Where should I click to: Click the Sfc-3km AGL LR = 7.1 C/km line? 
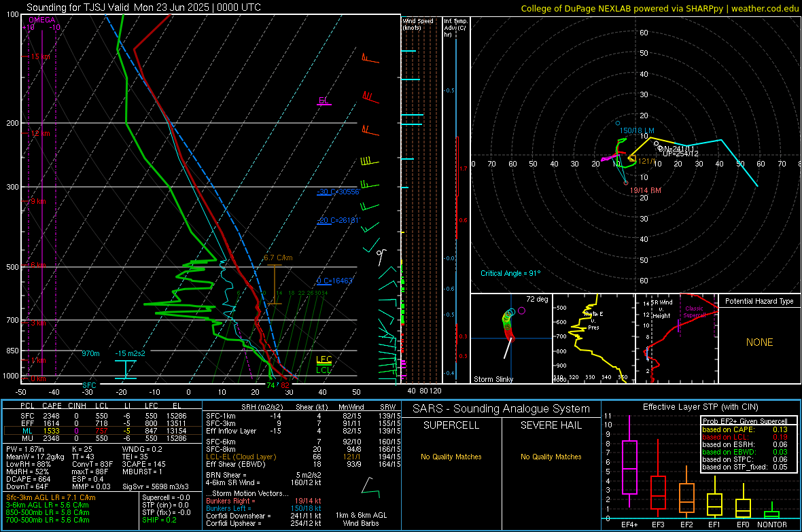pyautogui.click(x=51, y=497)
